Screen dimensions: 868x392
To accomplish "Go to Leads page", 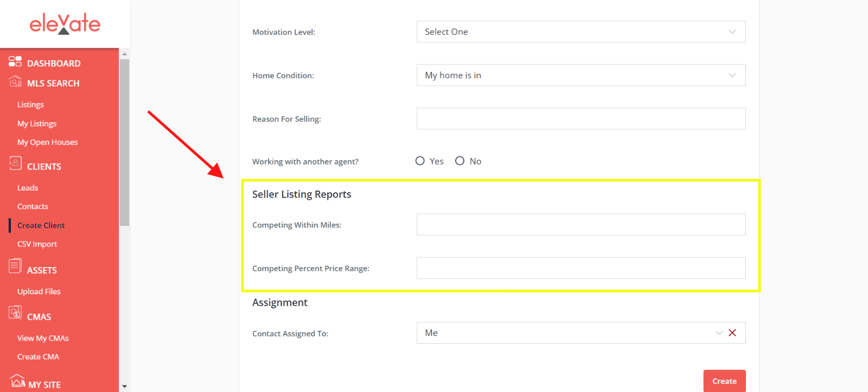I will pos(28,188).
